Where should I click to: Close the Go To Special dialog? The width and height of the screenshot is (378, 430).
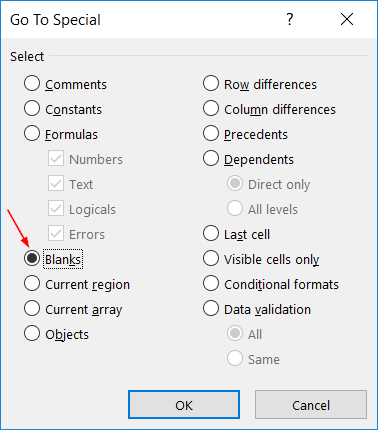point(347,19)
